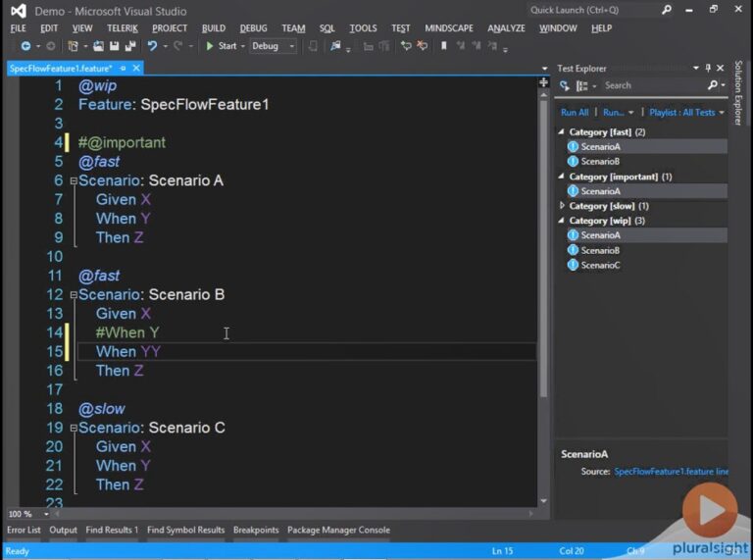This screenshot has height=560, width=753.
Task: Click the Pluralsight play button overlay
Action: pos(710,510)
